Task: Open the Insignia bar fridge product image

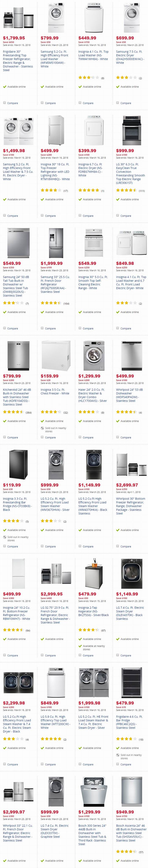Action: tap(18, 465)
